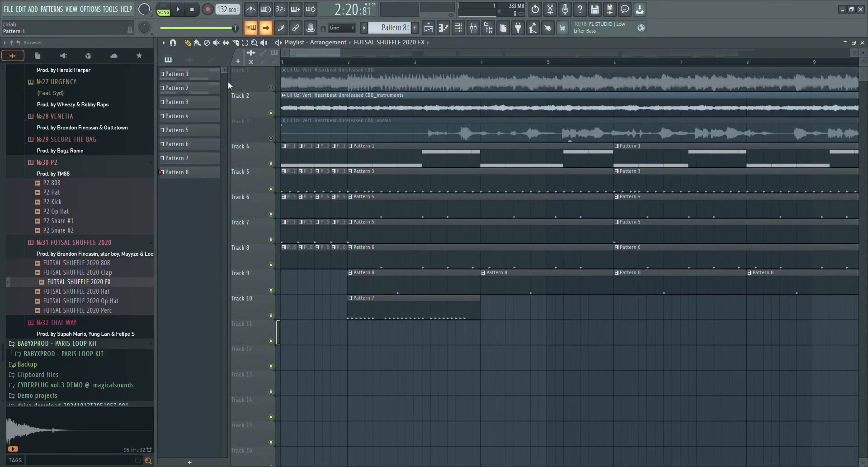Image resolution: width=868 pixels, height=467 pixels.
Task: Select the Mute tool in Playlist
Action: 216,43
